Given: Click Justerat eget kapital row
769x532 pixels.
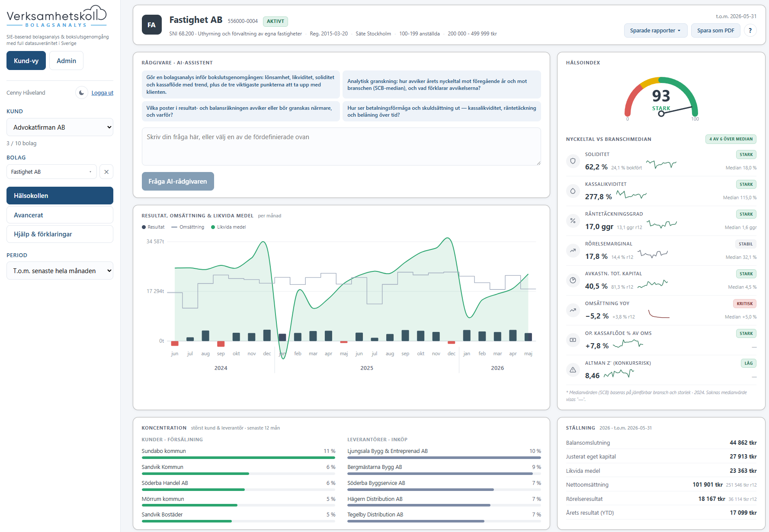Looking at the screenshot, I should tap(661, 456).
